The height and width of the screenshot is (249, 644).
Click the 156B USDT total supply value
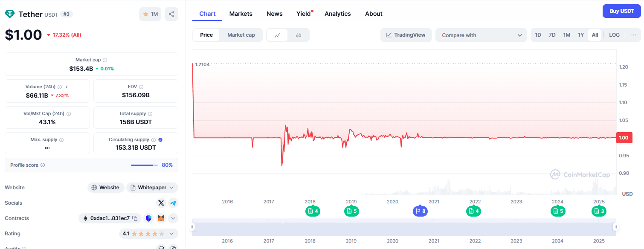[136, 122]
